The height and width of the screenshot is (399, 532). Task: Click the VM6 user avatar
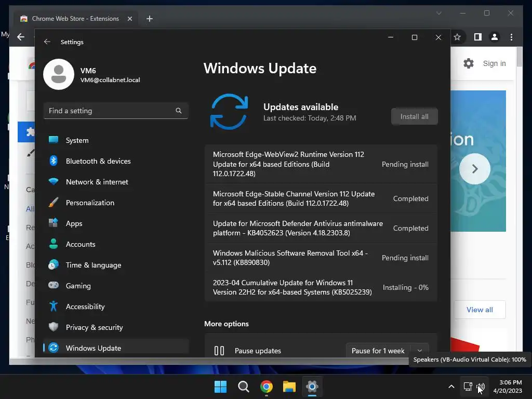(59, 74)
